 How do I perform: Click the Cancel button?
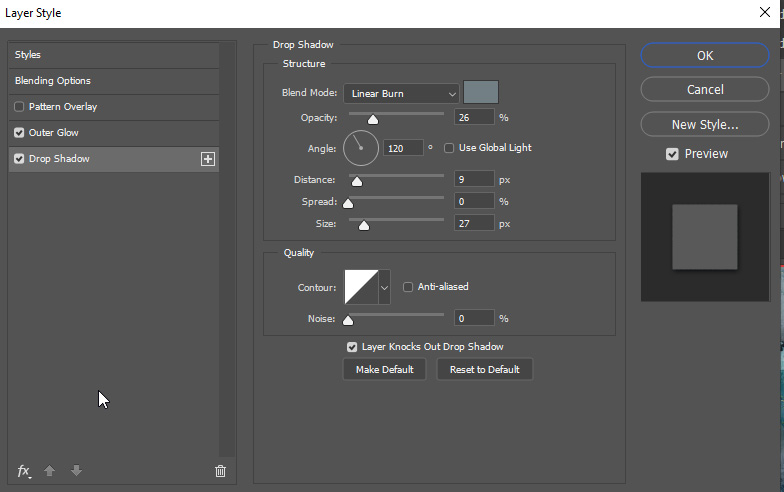point(704,90)
